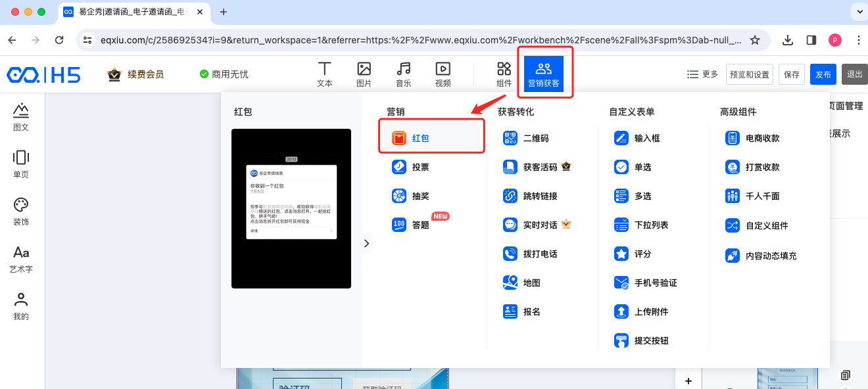Click the browser back arrow
This screenshot has width=868, height=389.
coord(12,40)
